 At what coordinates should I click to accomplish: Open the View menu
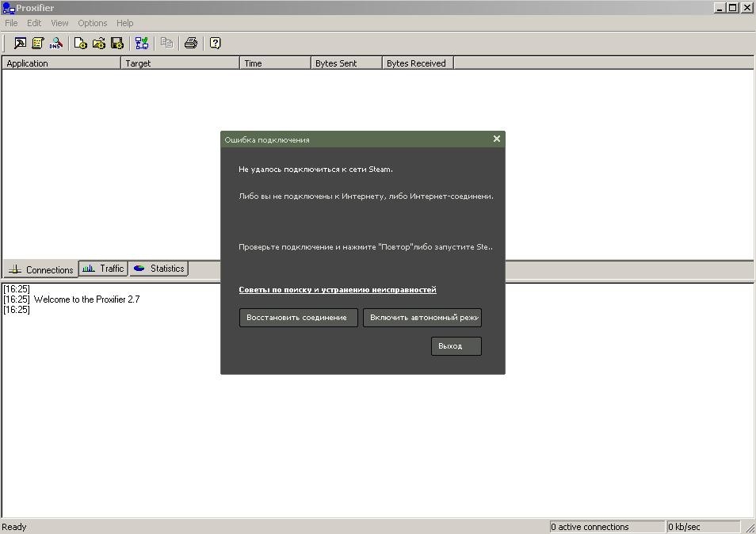point(59,23)
